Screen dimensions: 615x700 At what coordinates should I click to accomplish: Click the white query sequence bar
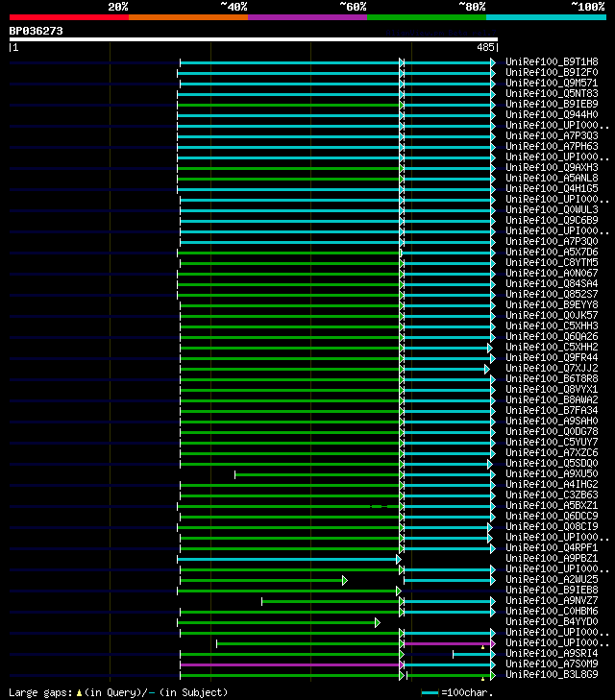coord(254,39)
